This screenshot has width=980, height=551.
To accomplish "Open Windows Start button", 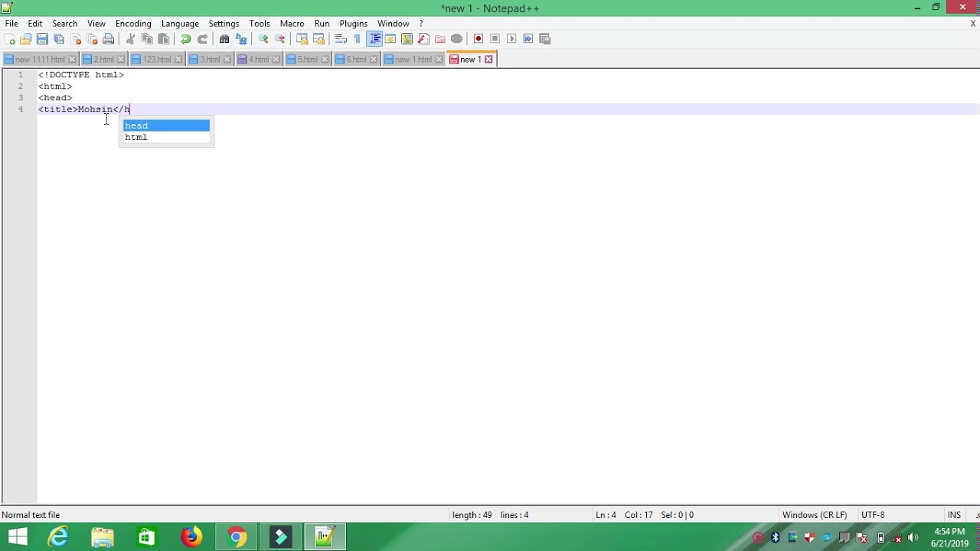I will click(x=18, y=537).
